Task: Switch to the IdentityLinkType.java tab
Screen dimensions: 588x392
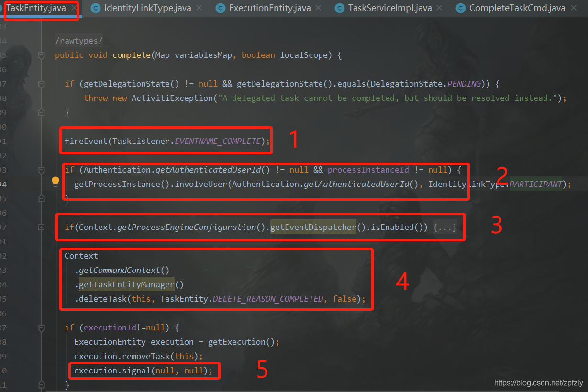Action: tap(148, 8)
